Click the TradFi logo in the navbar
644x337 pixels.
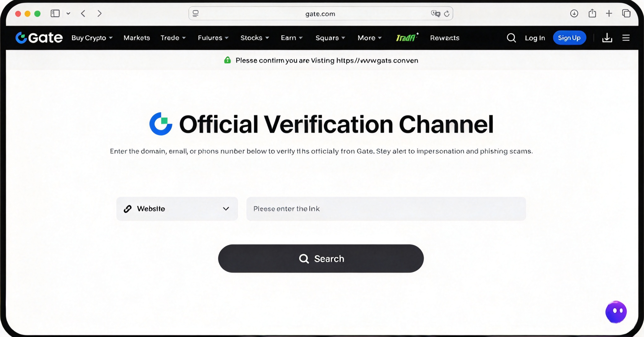pos(407,37)
